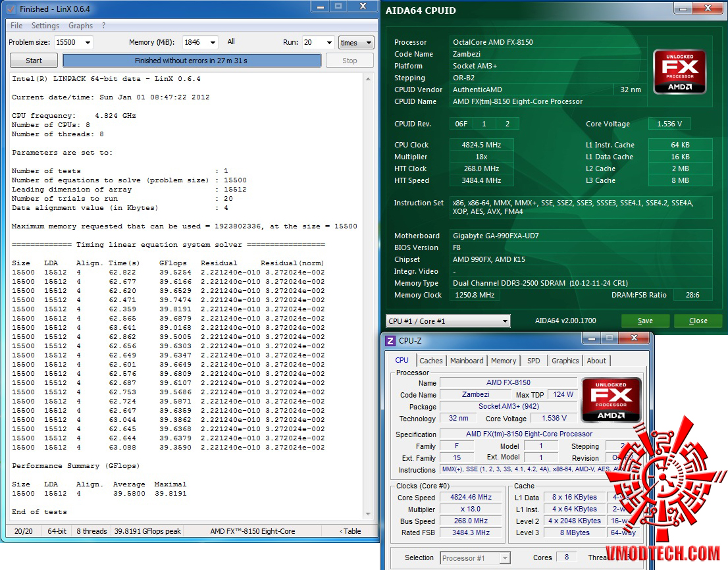Click the 64-bit status bar entry in LinX
Screen dimensions: 728x570
pyautogui.click(x=57, y=531)
